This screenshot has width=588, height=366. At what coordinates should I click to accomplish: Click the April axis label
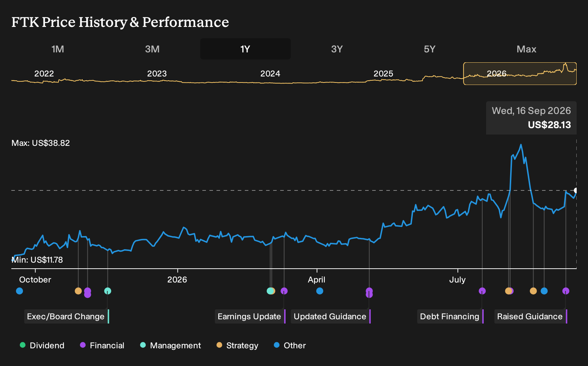(x=317, y=280)
